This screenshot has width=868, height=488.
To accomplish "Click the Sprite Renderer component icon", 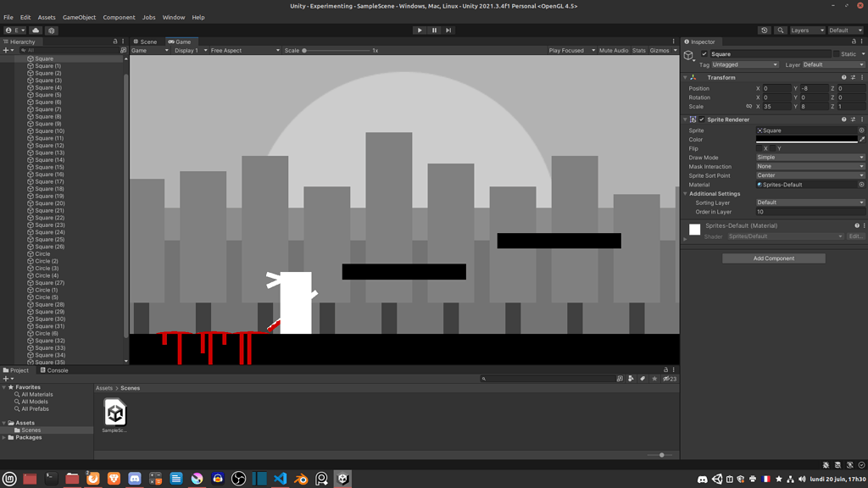I will 693,120.
